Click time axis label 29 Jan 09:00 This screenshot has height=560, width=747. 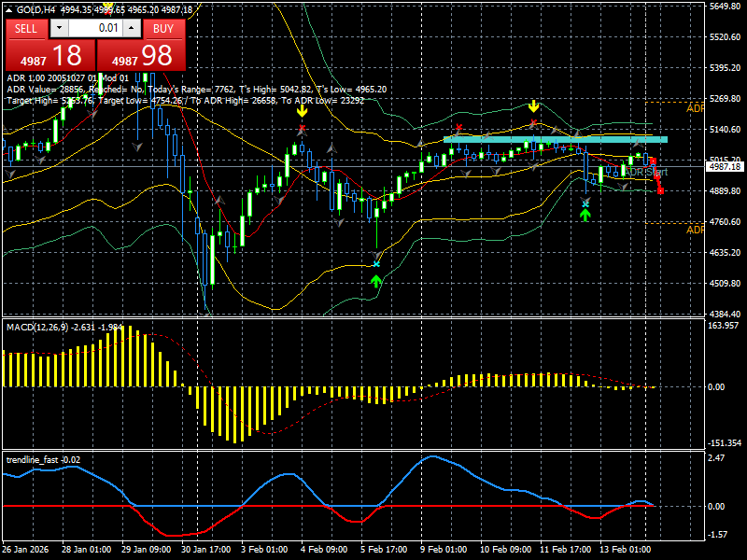[147, 550]
